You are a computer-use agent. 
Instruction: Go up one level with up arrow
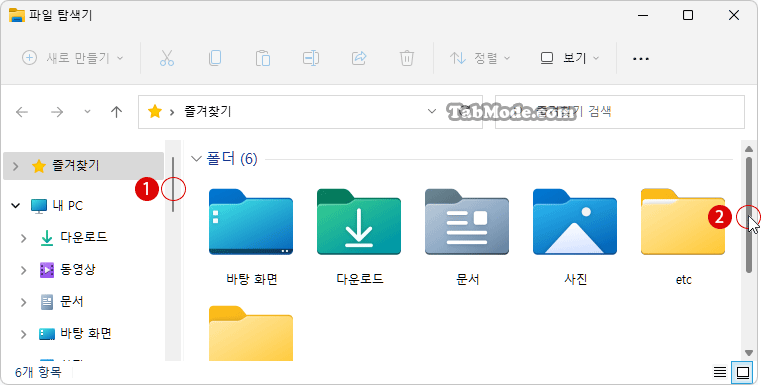point(116,112)
